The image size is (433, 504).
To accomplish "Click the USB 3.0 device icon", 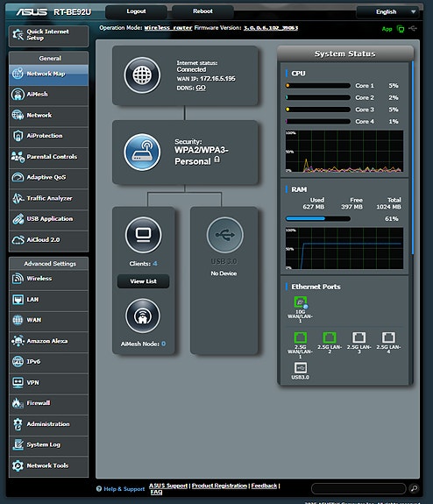I will (x=224, y=235).
